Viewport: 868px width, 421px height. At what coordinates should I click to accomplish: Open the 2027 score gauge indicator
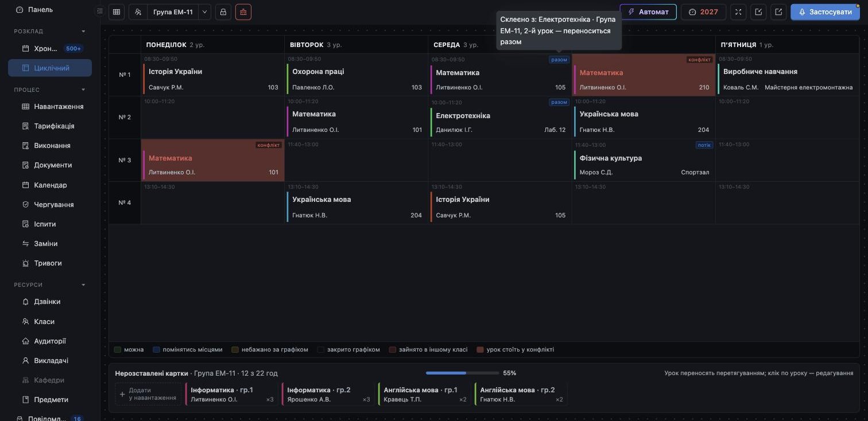click(x=703, y=12)
